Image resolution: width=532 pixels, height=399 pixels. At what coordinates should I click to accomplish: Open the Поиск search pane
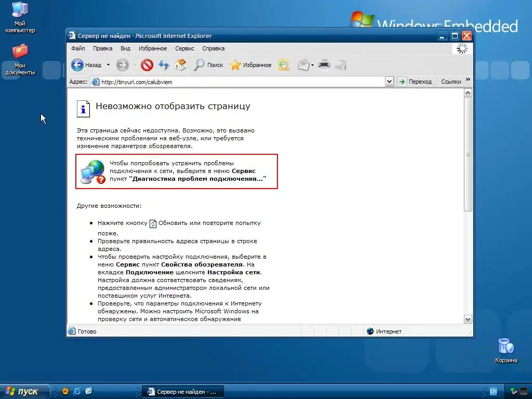point(208,65)
